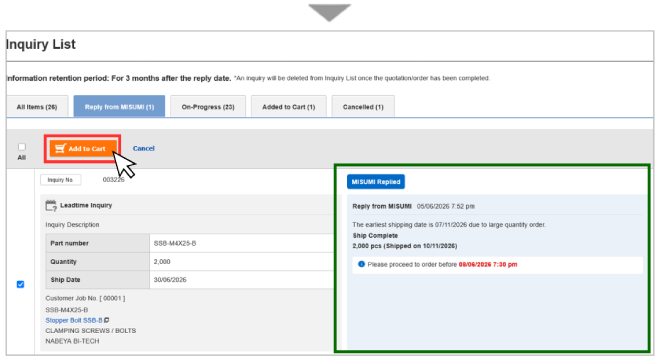The height and width of the screenshot is (362, 660).
Task: Select the ship date value 30/06/2026
Action: [170, 280]
